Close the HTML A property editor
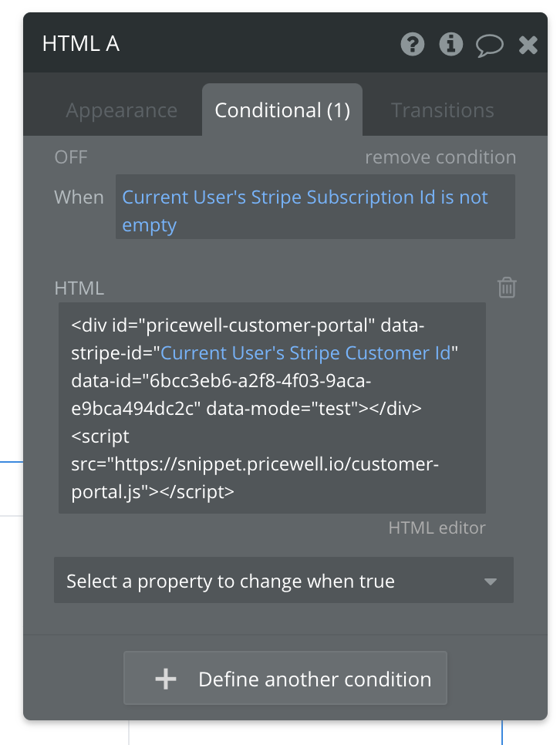Viewport: 560px width, 745px height. (528, 45)
